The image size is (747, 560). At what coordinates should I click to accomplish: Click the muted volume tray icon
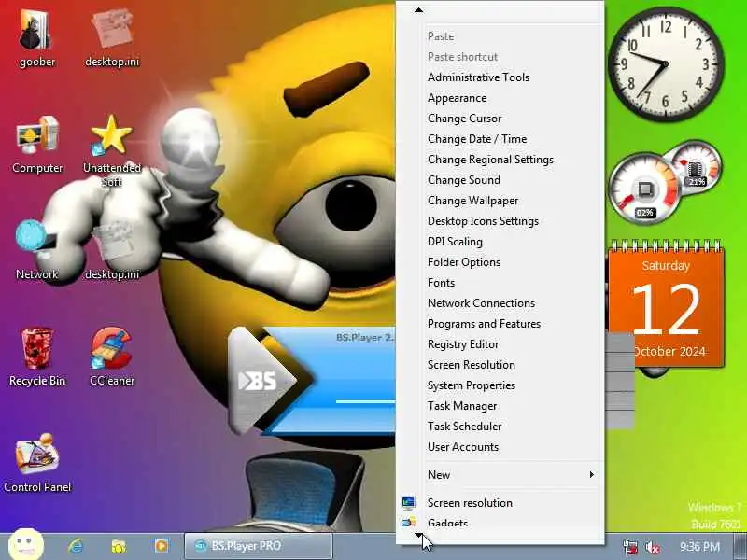(652, 547)
